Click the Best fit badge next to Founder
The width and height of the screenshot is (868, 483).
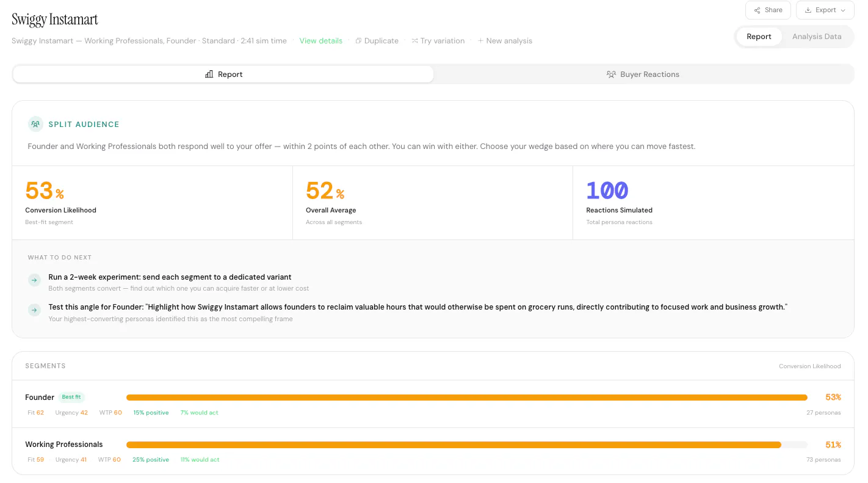click(x=71, y=397)
